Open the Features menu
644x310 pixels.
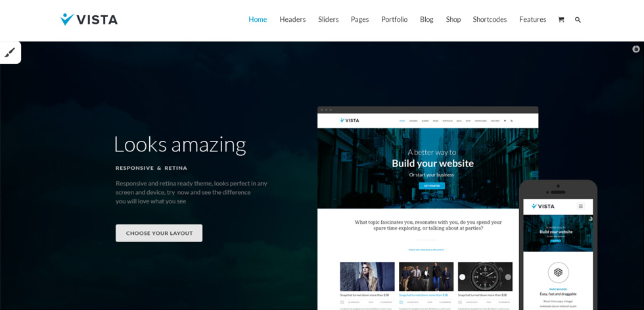[x=532, y=19]
